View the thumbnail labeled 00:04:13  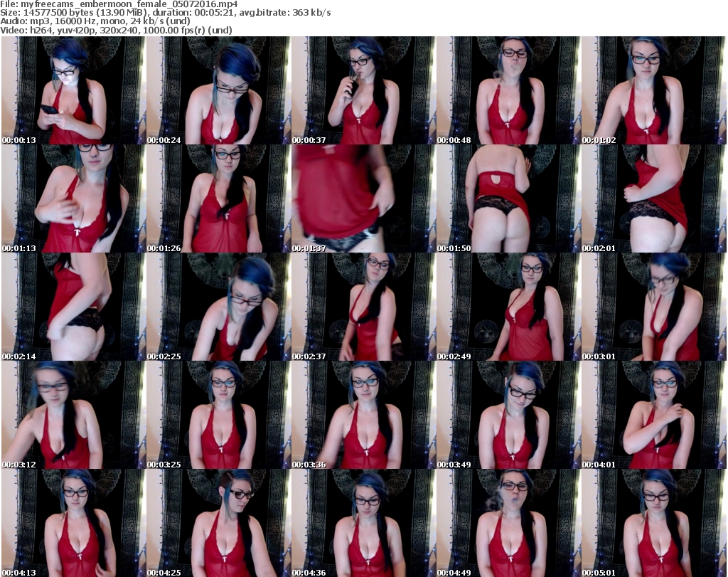(73, 523)
